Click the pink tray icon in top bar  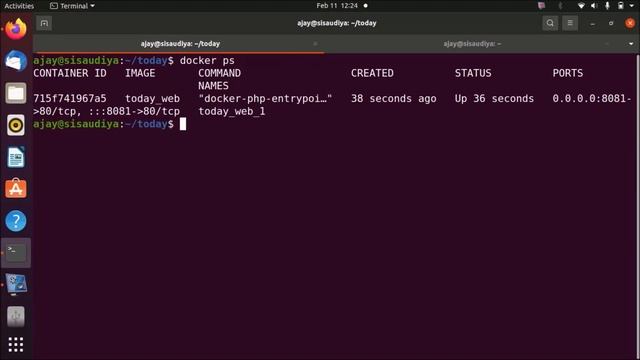541,6
